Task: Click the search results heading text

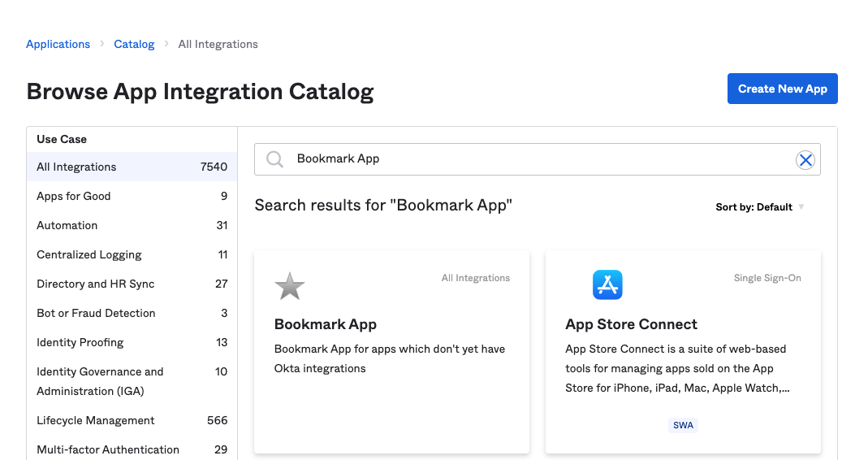Action: [383, 206]
